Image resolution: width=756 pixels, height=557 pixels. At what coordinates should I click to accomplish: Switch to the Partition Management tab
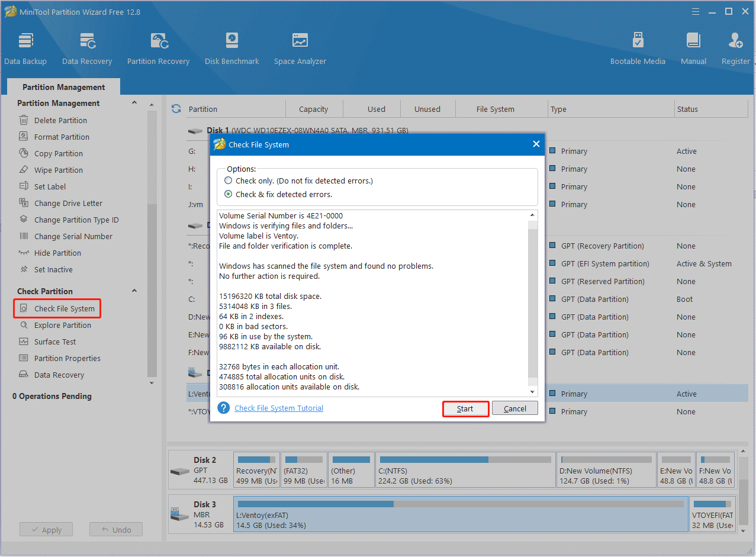64,87
